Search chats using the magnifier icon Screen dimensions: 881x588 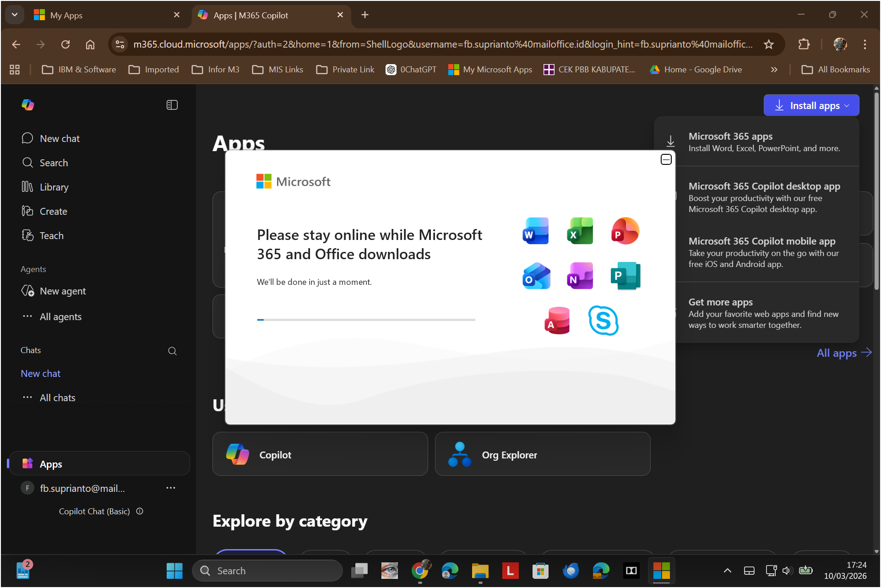pos(172,351)
